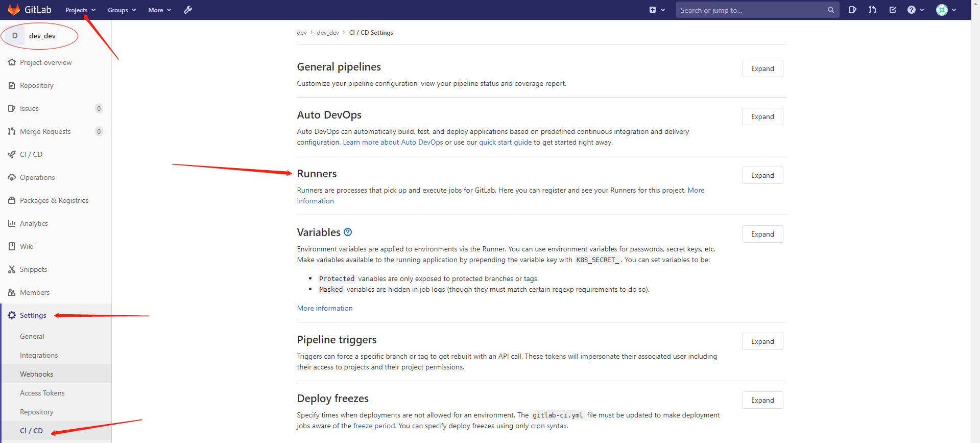Image resolution: width=980 pixels, height=443 pixels.
Task: Open Variables More information link
Action: [325, 308]
